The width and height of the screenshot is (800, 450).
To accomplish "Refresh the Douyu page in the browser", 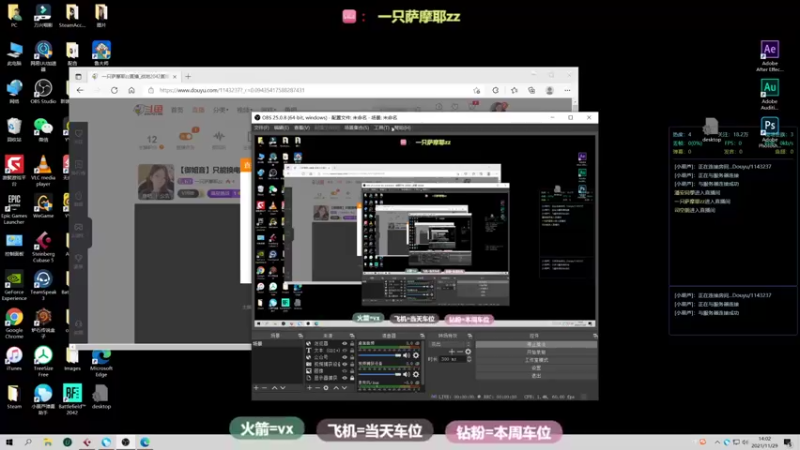I will click(114, 90).
